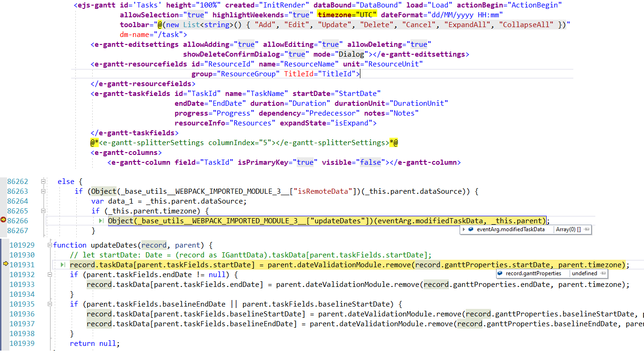The height and width of the screenshot is (359, 644).
Task: Click the green run-to-click arrow on line 101931
Action: point(63,265)
